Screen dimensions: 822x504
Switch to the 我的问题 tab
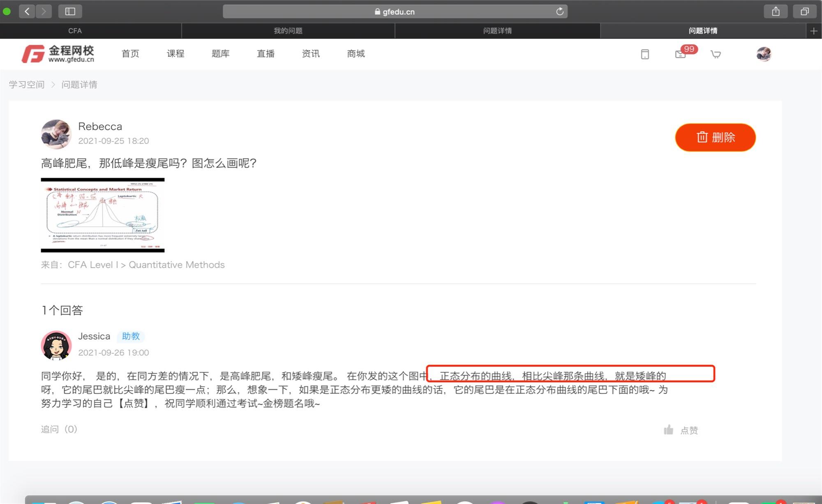[x=288, y=31]
